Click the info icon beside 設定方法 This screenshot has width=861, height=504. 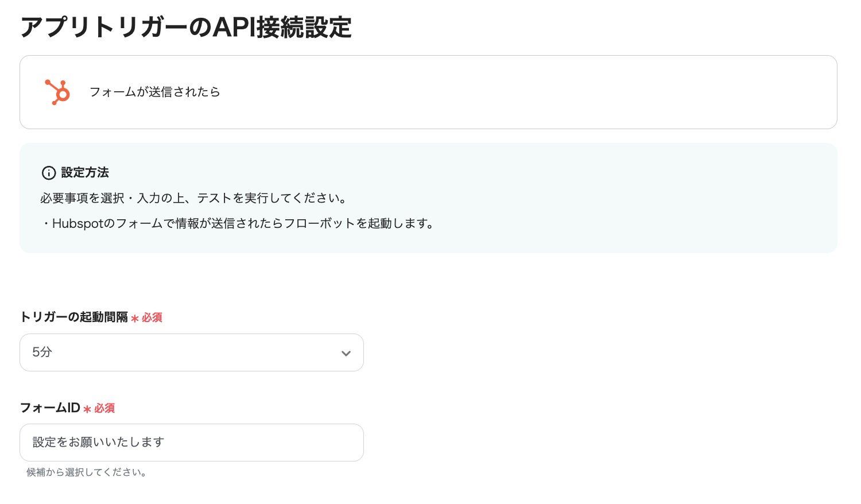tap(49, 173)
